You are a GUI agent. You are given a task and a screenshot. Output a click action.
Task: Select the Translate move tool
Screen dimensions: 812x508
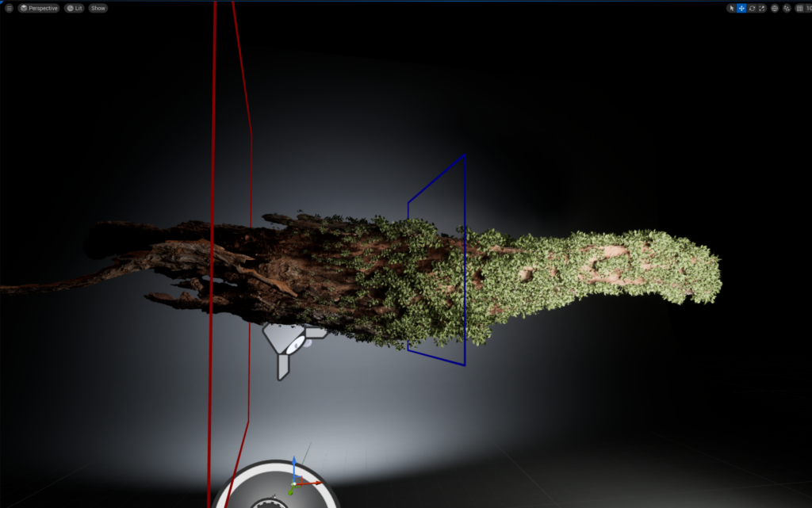coord(741,8)
